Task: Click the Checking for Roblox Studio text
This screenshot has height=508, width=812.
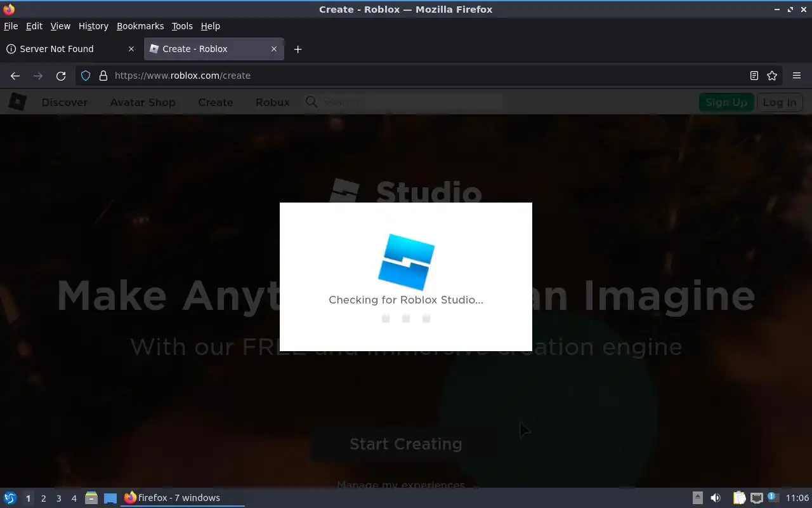Action: (406, 300)
